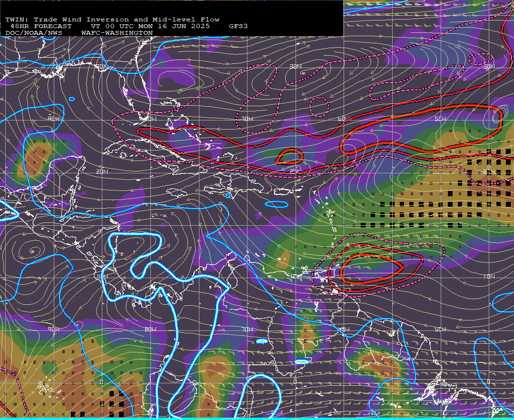Image resolution: width=514 pixels, height=420 pixels.
Task: Click the '48HR FORECAST' header text
Action: (40, 26)
